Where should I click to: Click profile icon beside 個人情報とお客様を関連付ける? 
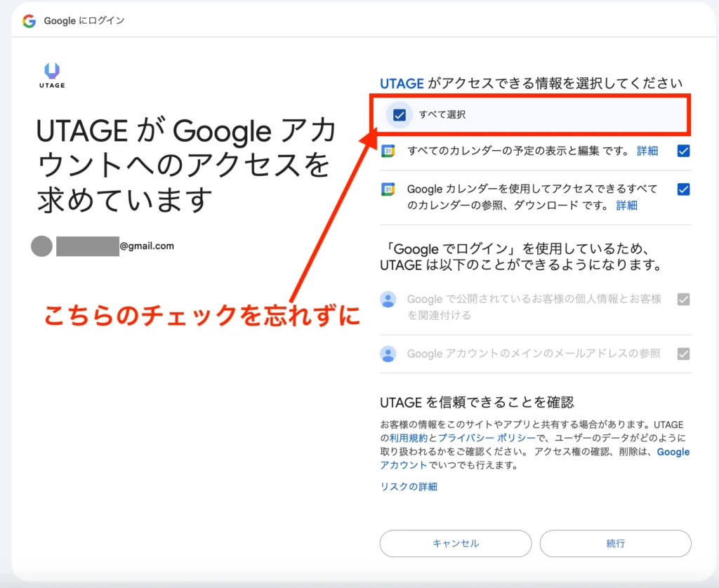coord(388,300)
